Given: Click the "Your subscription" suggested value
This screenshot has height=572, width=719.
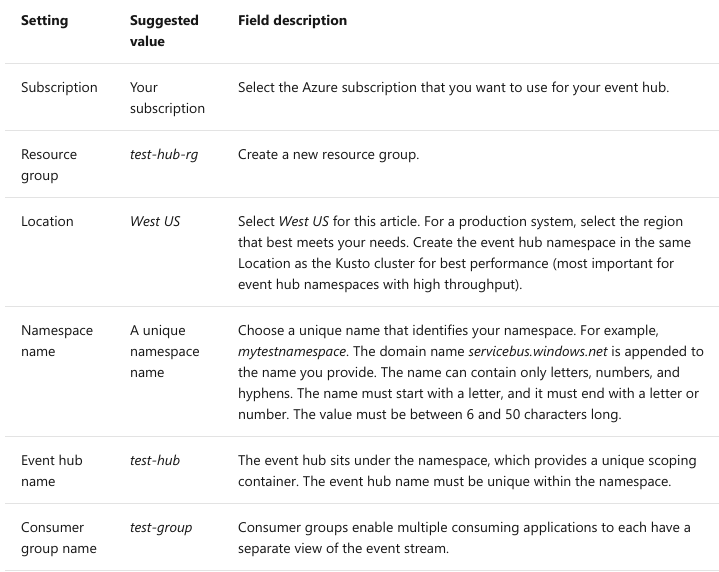Looking at the screenshot, I should (x=167, y=98).
